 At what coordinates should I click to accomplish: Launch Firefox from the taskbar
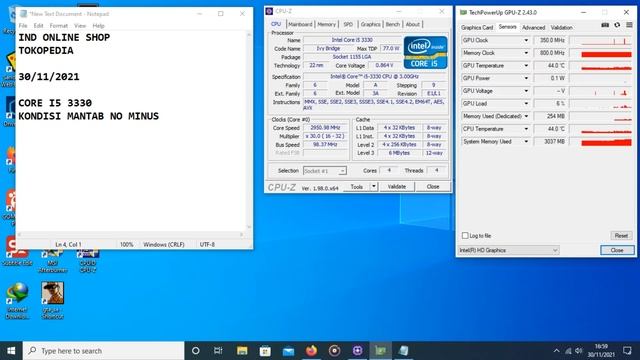(311, 351)
